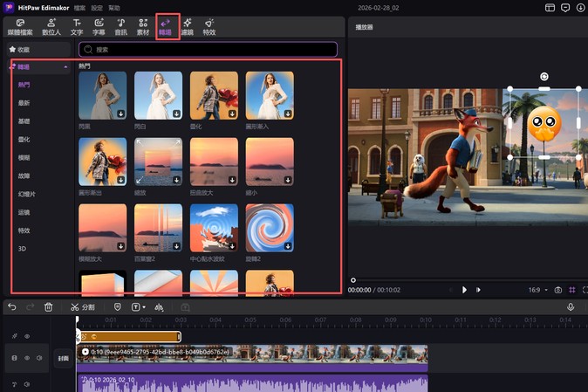This screenshot has height=392, width=588.
Task: Download the 圓形漸出 transition
Action: [x=120, y=180]
